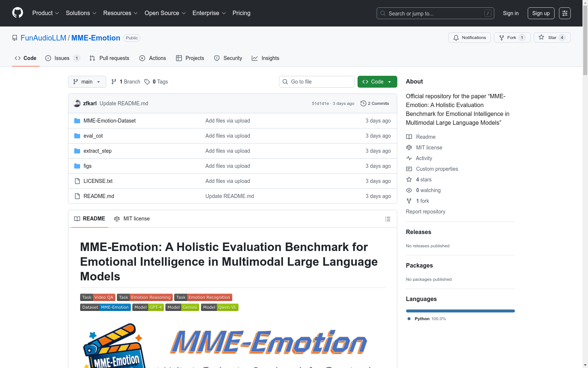Open the MME-Emotion repository name link
The image size is (588, 368).
[x=96, y=38]
